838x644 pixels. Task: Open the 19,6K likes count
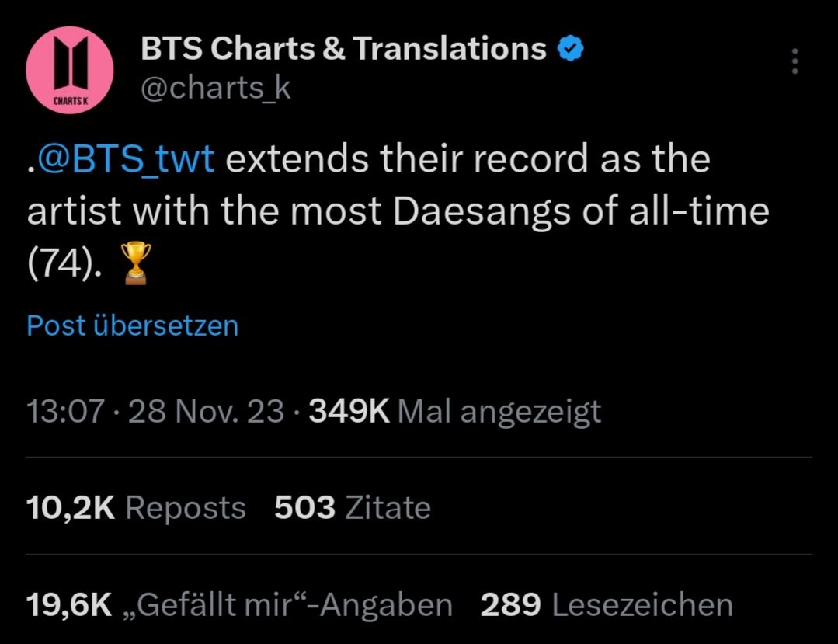tap(69, 605)
